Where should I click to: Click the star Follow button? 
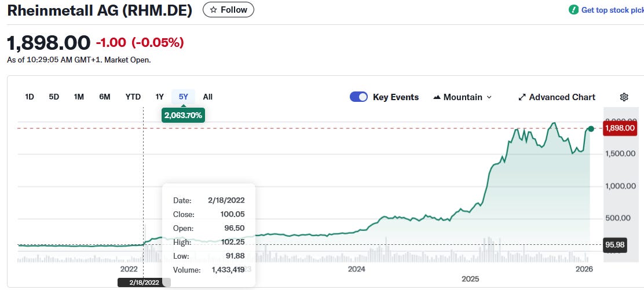click(x=228, y=10)
